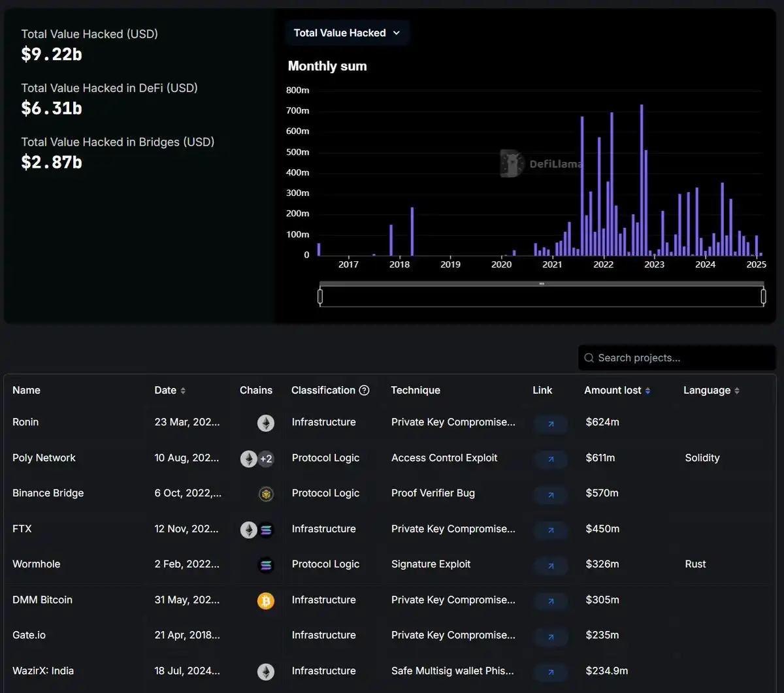Viewport: 784px width, 693px height.
Task: Open the DMM Bitcoin hack link
Action: click(x=551, y=601)
